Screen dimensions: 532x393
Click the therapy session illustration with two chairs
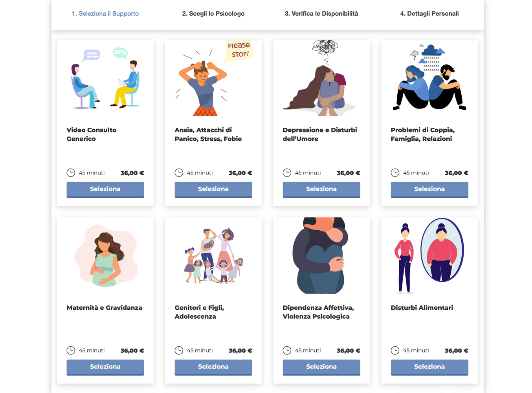pos(105,78)
